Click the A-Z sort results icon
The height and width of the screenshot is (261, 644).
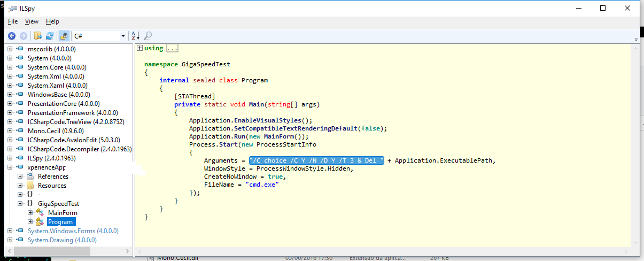click(x=135, y=36)
